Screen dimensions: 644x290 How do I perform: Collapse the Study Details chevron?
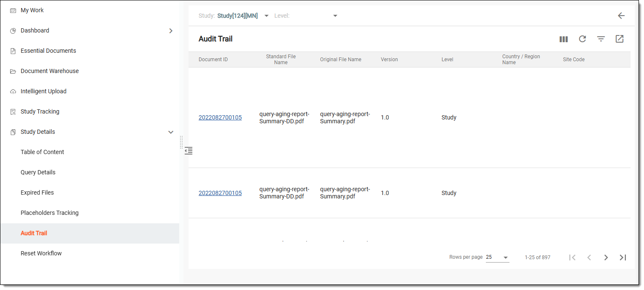tap(171, 132)
